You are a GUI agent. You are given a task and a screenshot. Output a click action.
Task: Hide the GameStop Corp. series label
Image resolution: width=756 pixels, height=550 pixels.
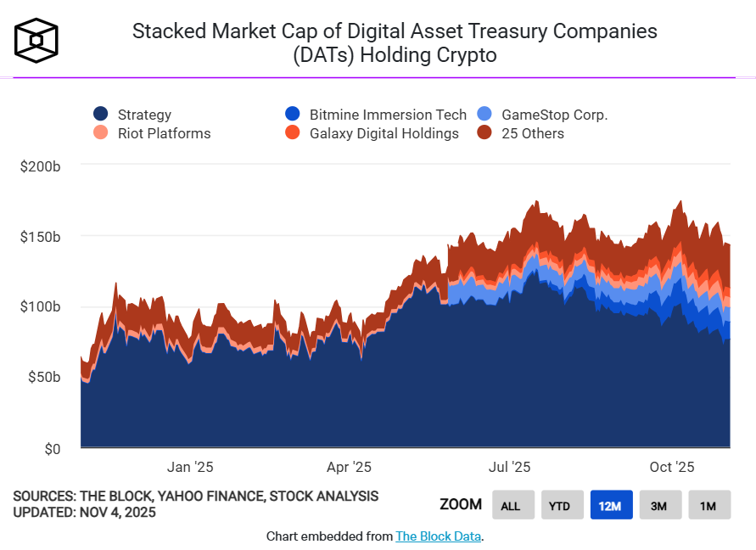554,115
